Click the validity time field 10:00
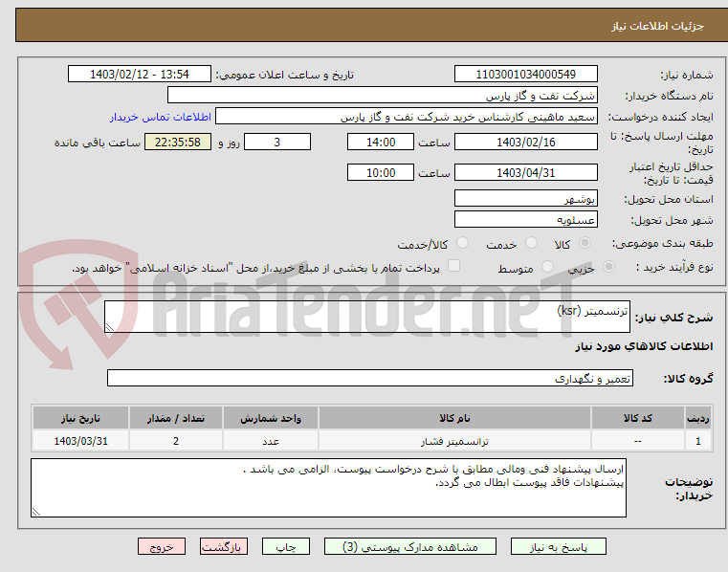The image size is (728, 572). click(x=381, y=172)
